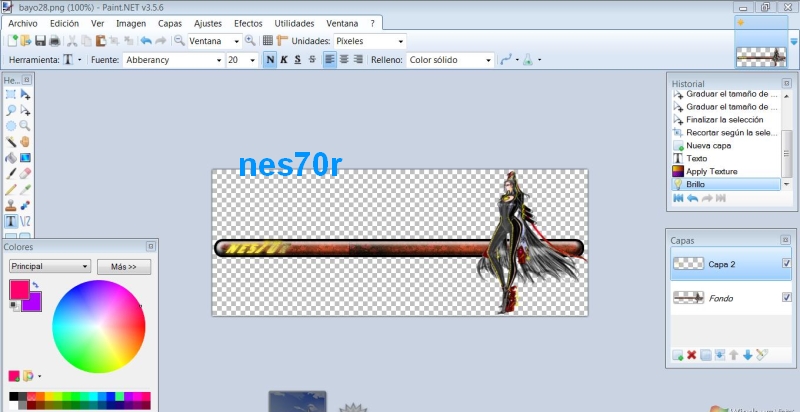Select the Lasso Select tool
This screenshot has height=412, width=800.
[11, 110]
